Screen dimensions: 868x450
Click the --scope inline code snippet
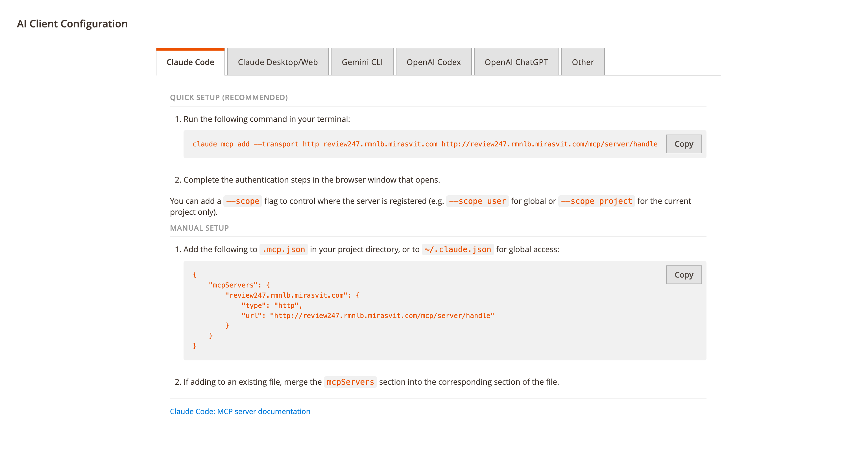[x=243, y=201]
